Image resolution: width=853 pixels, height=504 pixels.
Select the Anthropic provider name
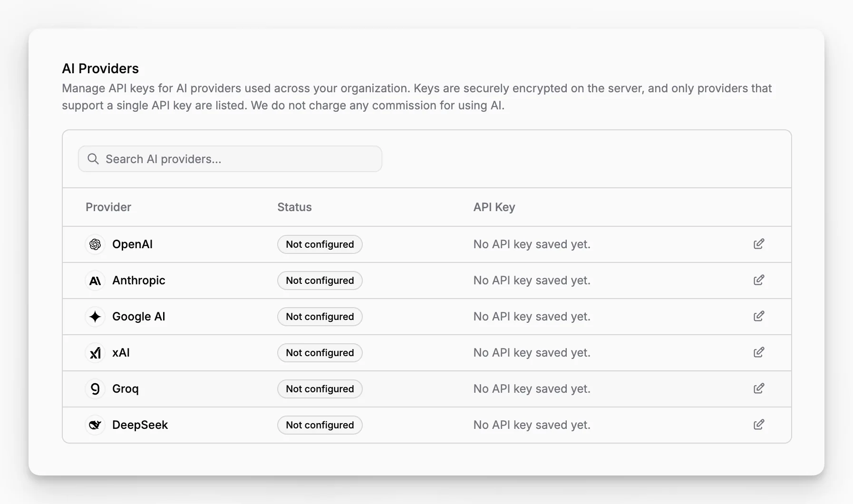pyautogui.click(x=139, y=281)
